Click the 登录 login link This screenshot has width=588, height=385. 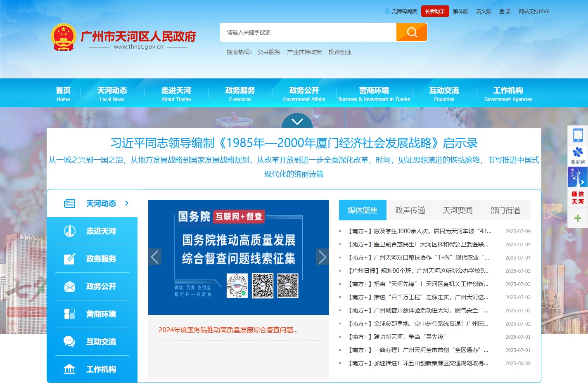click(x=505, y=12)
